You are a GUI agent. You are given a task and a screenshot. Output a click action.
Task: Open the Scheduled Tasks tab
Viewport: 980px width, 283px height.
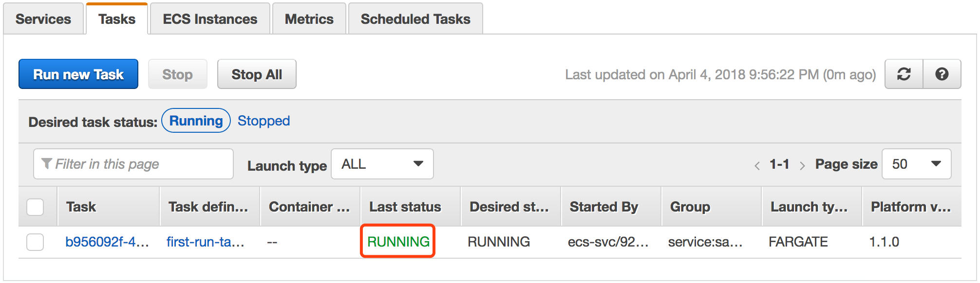[415, 19]
